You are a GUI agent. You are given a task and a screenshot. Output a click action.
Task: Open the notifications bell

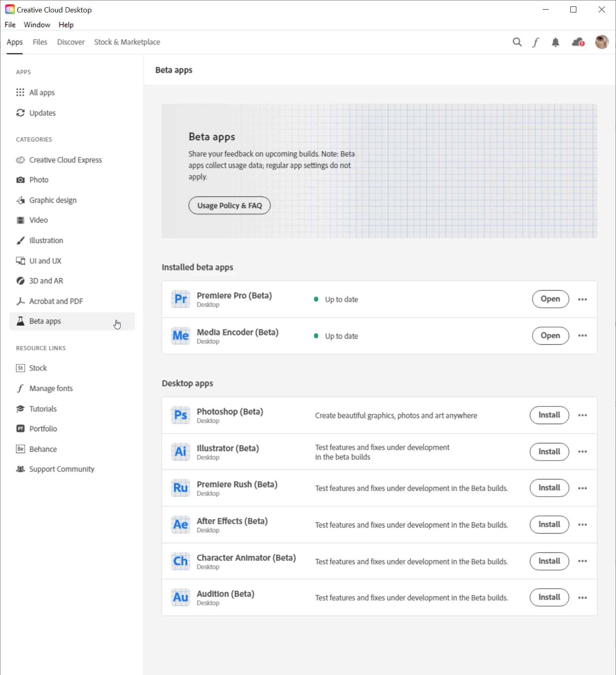point(556,42)
